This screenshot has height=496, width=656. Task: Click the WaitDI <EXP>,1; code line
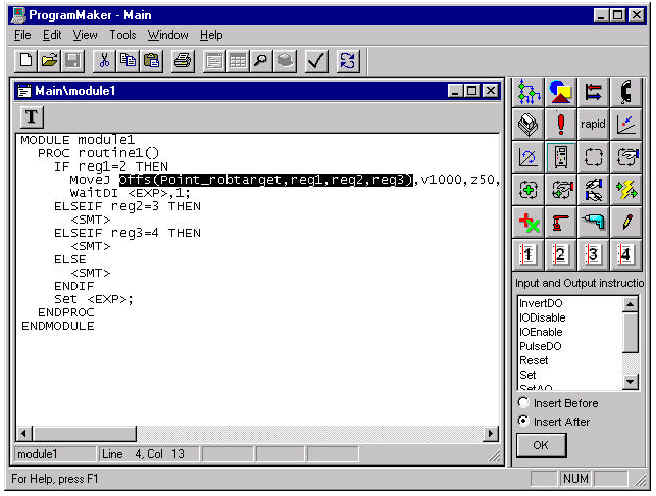pyautogui.click(x=130, y=193)
